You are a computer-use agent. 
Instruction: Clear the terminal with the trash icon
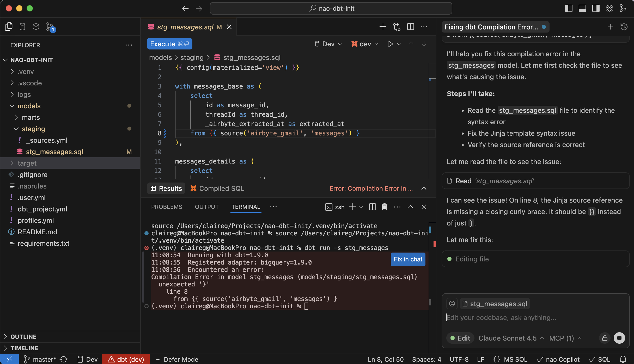tap(385, 207)
